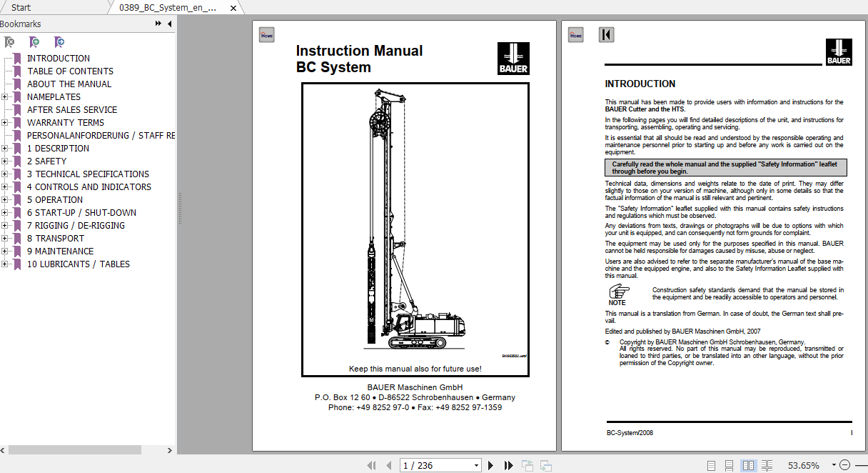Image resolution: width=868 pixels, height=473 pixels.
Task: Expand the NAMEPLATES bookmark
Action: [4, 97]
